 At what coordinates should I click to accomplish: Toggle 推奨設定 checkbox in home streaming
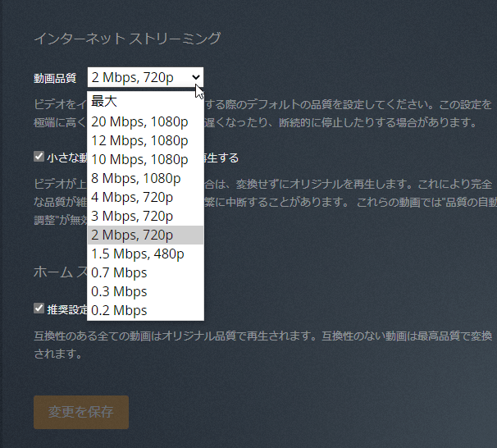[x=39, y=309]
